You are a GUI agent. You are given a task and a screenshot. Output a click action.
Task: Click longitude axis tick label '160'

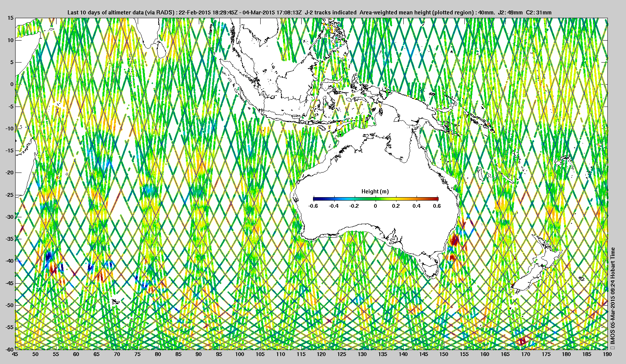point(484,354)
